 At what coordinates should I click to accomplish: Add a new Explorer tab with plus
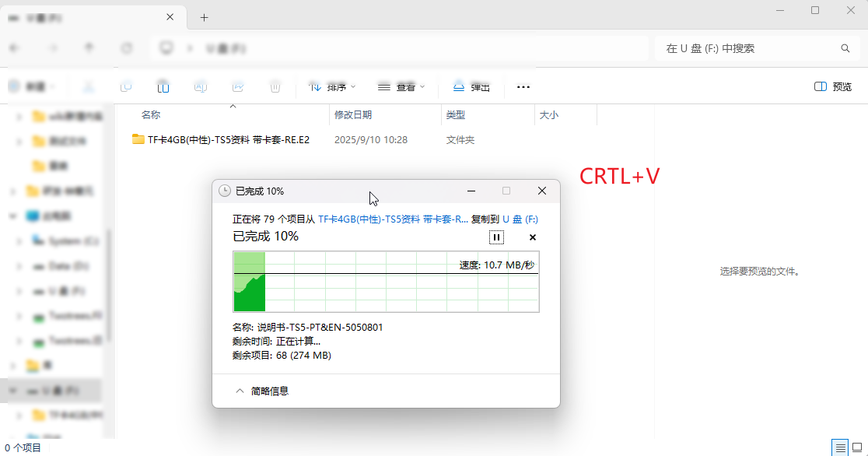point(205,17)
